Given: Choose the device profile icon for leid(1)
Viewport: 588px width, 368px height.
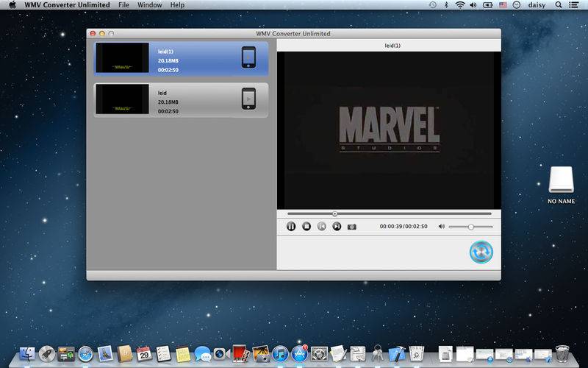Looking at the screenshot, I should click(248, 57).
